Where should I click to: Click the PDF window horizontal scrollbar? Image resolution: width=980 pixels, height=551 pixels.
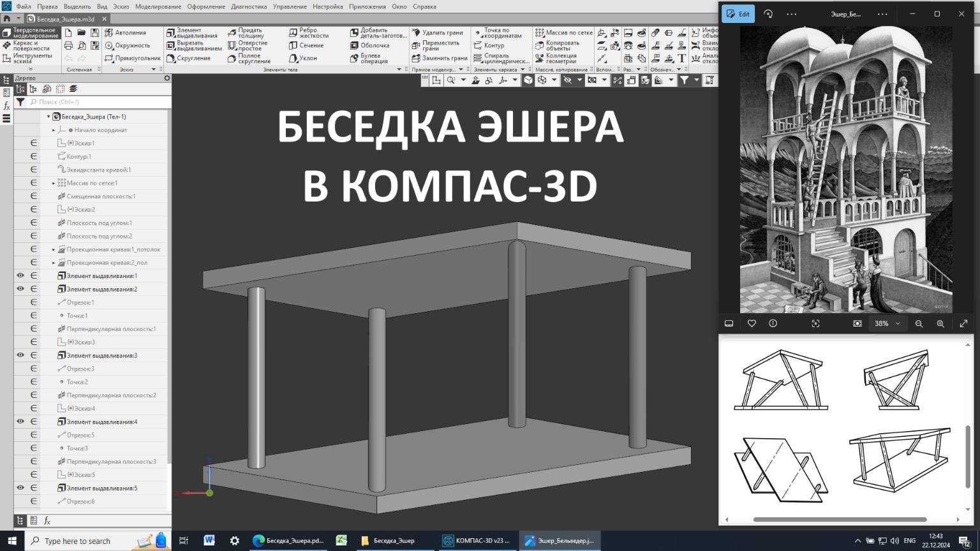(840, 520)
